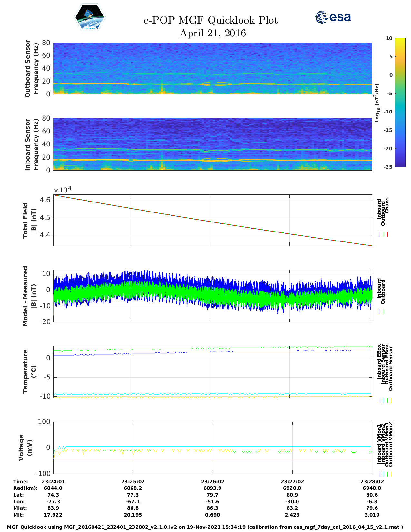Click inside the Temperature plot
Viewport: 411px width, 532px height.
point(212,372)
